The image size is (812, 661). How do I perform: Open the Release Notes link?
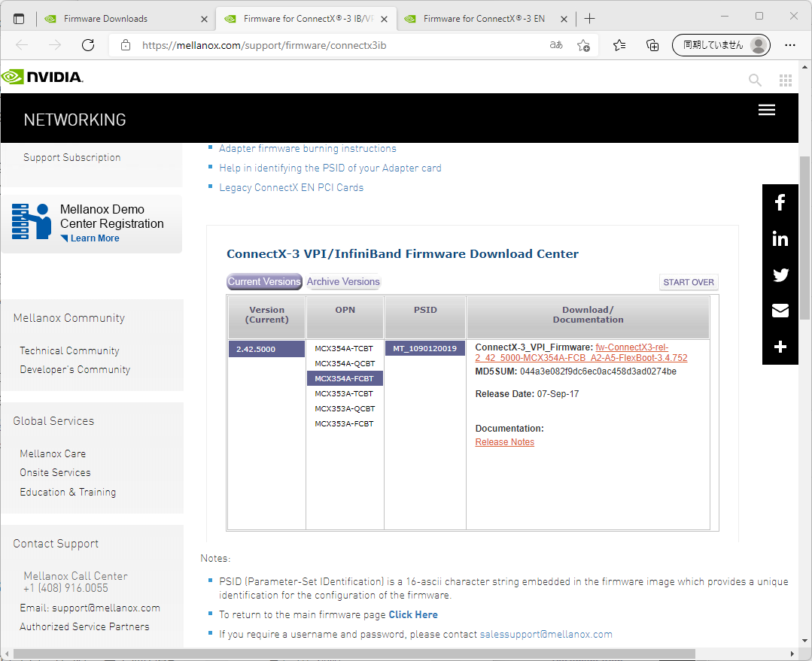point(504,442)
